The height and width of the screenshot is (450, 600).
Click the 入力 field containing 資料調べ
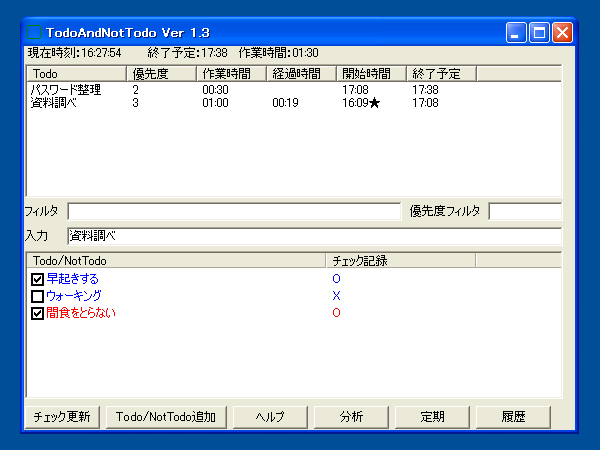(x=314, y=236)
